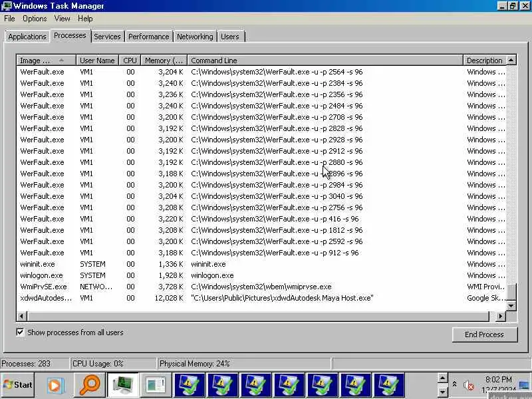
Task: Click the Google Sk... description cell
Action: click(x=486, y=298)
